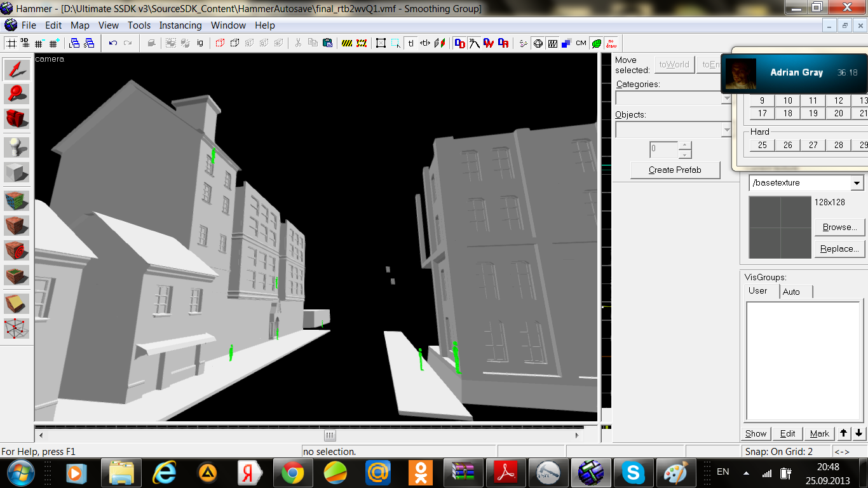Open the Objects combo box
Image resolution: width=868 pixels, height=488 pixels.
[726, 130]
